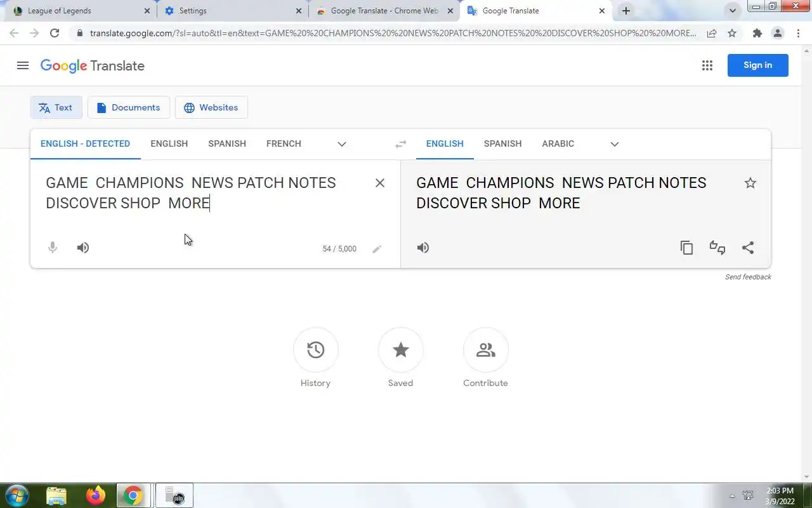Close the Settings browser tab
This screenshot has width=812, height=508.
[x=299, y=11]
